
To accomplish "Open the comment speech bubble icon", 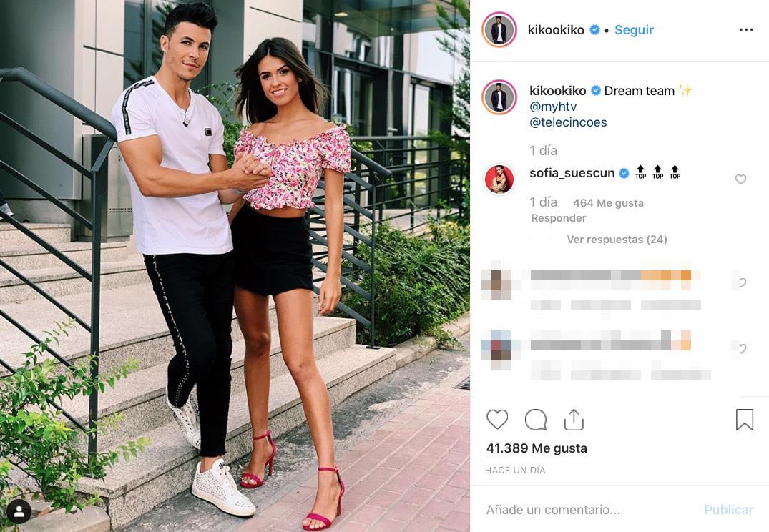I will tap(536, 420).
